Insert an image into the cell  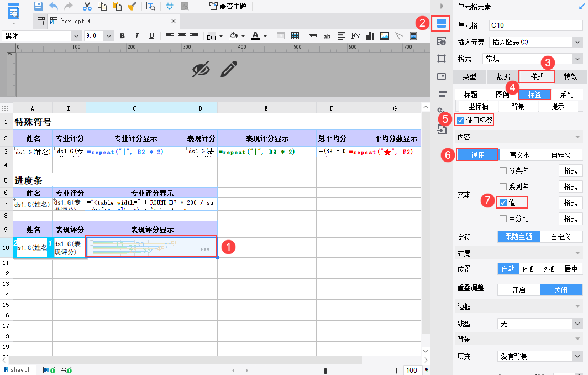pyautogui.click(x=385, y=36)
